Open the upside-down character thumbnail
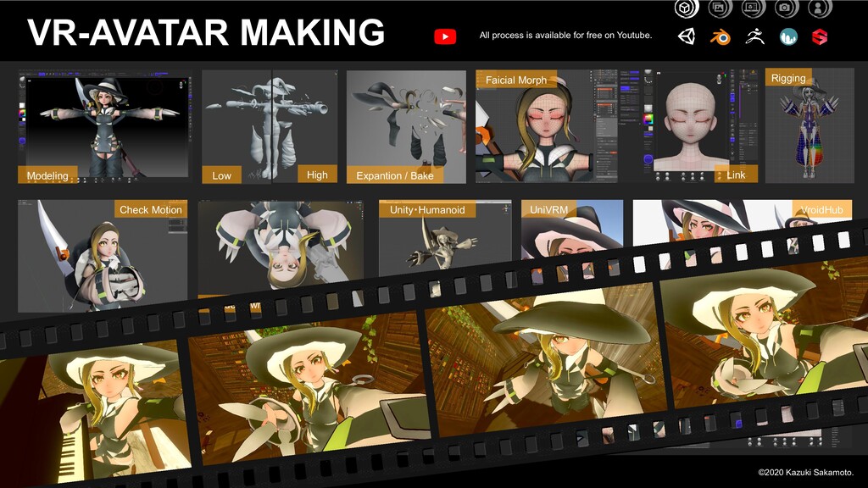 (281, 247)
